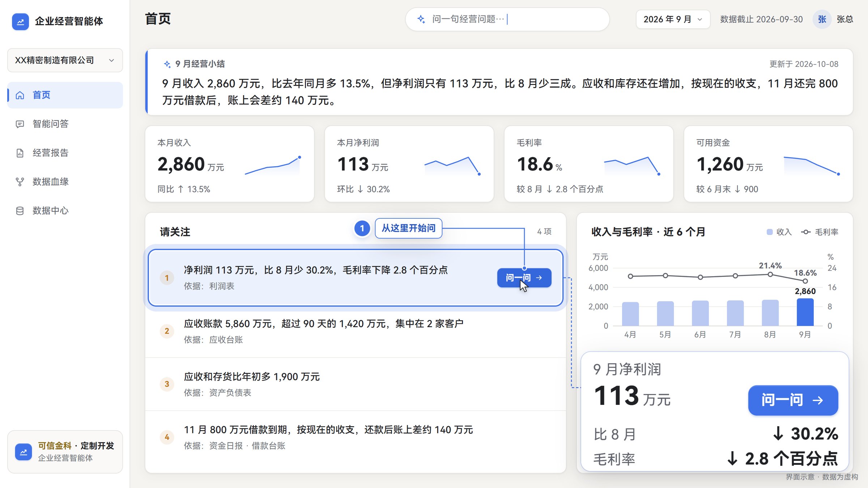The image size is (868, 488).
Task: Click the 21.4% gross margin data point
Action: [770, 275]
